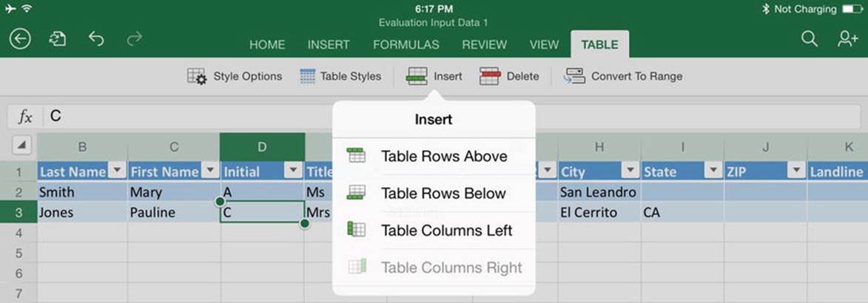The width and height of the screenshot is (868, 303).
Task: Open the search magnifier icon
Action: (810, 38)
